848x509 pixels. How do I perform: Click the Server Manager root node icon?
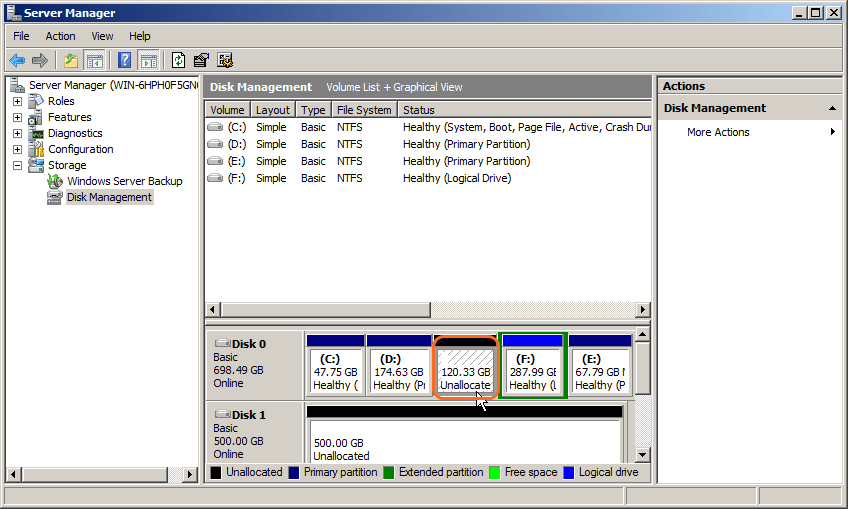(18, 85)
